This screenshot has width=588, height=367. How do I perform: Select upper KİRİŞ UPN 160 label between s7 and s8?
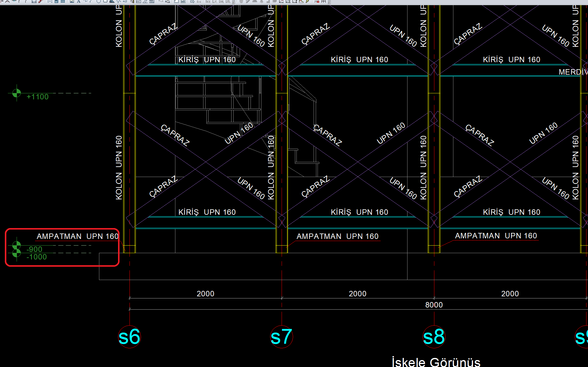point(359,60)
